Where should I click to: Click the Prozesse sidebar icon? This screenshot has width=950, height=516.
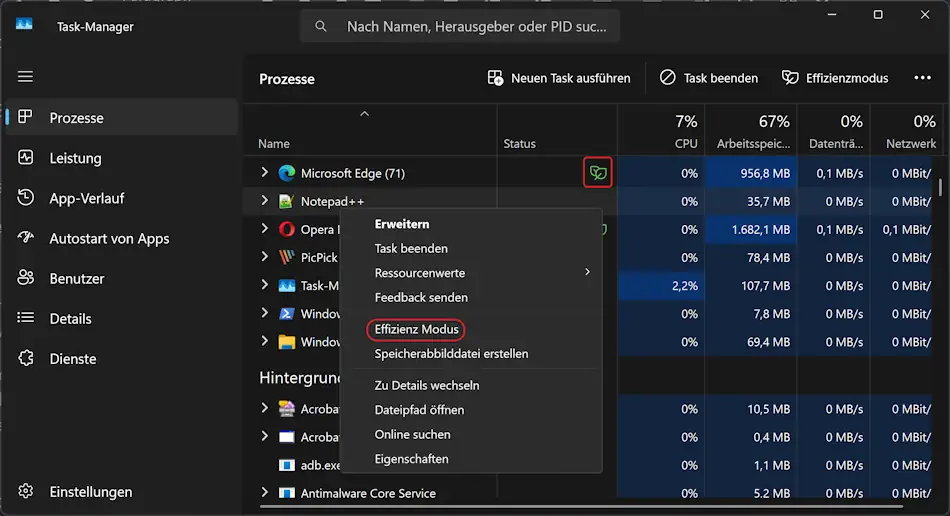point(25,117)
